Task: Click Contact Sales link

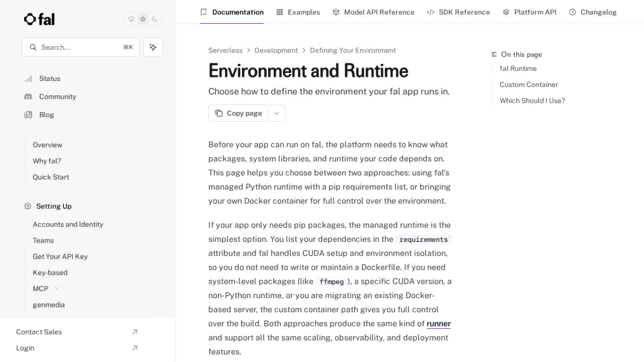Action: pyautogui.click(x=39, y=332)
